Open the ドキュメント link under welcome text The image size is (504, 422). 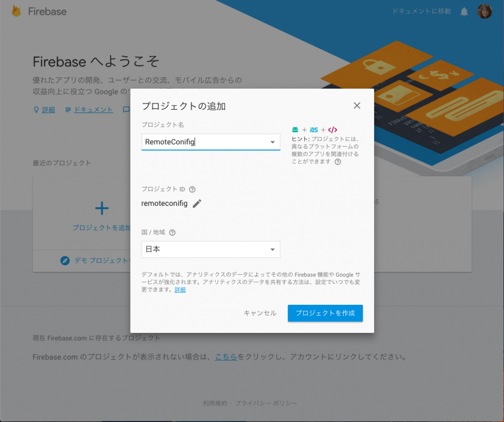click(x=93, y=110)
